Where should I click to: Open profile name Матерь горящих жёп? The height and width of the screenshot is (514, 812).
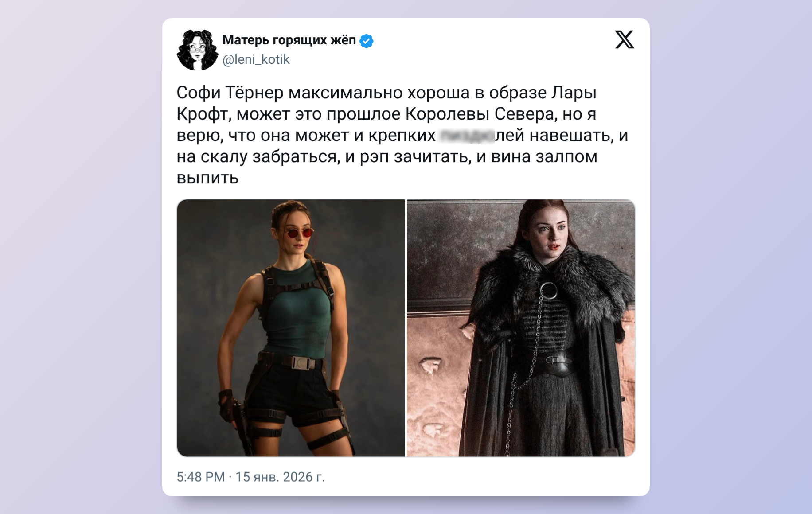point(289,40)
